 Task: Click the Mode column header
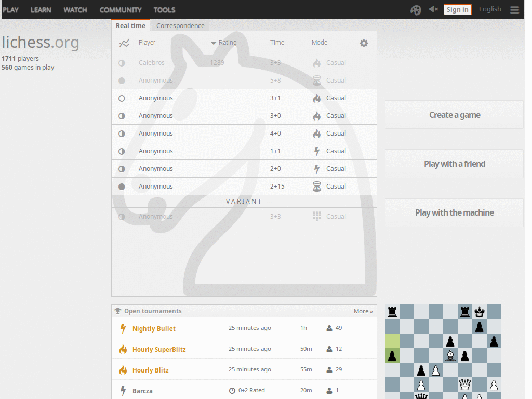(320, 43)
